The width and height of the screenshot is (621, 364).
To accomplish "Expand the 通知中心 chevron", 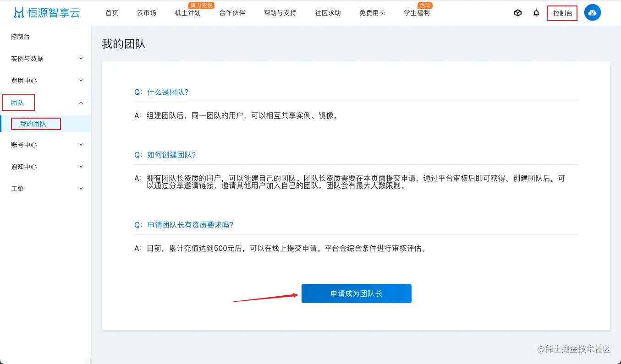I will click(81, 167).
